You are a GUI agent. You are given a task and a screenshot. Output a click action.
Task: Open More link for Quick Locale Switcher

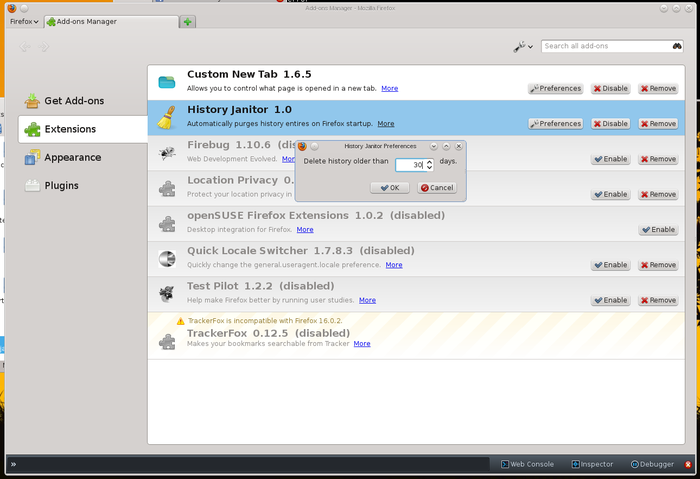pyautogui.click(x=394, y=265)
